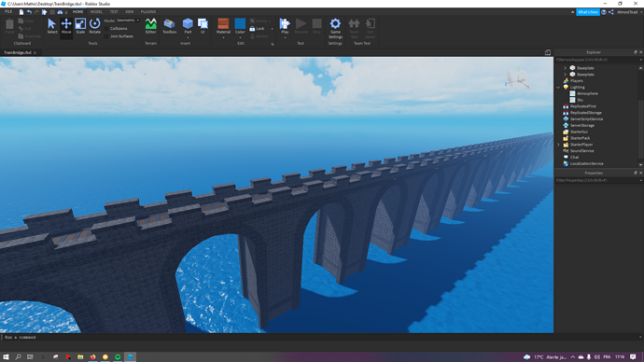Activate the Move tool
Screen dimensions: 644x362
(66, 26)
